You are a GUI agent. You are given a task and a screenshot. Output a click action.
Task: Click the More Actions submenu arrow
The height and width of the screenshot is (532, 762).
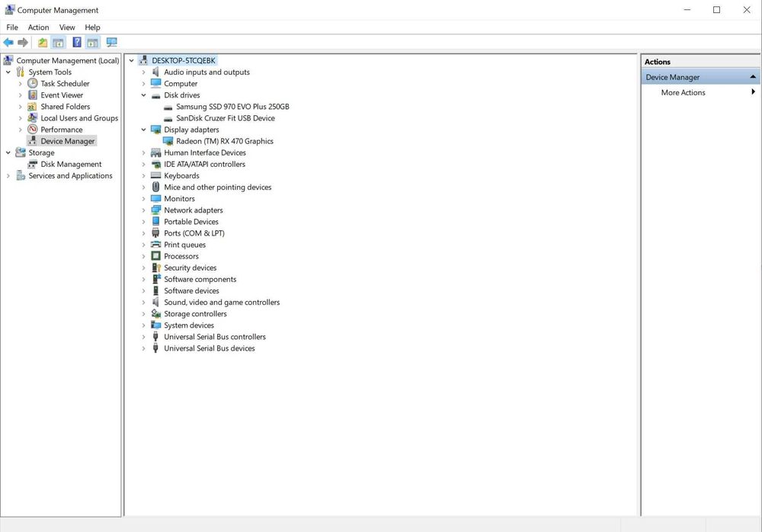tap(753, 92)
